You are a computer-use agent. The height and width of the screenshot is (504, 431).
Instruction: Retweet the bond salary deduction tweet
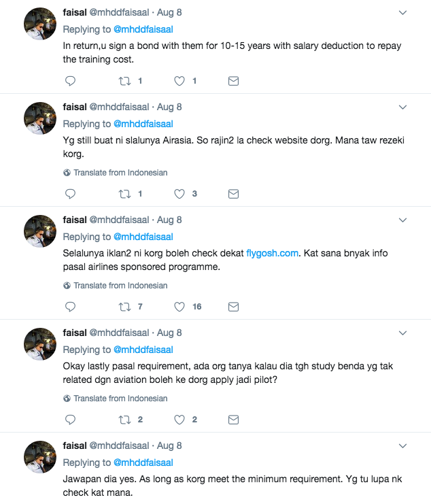click(x=124, y=81)
